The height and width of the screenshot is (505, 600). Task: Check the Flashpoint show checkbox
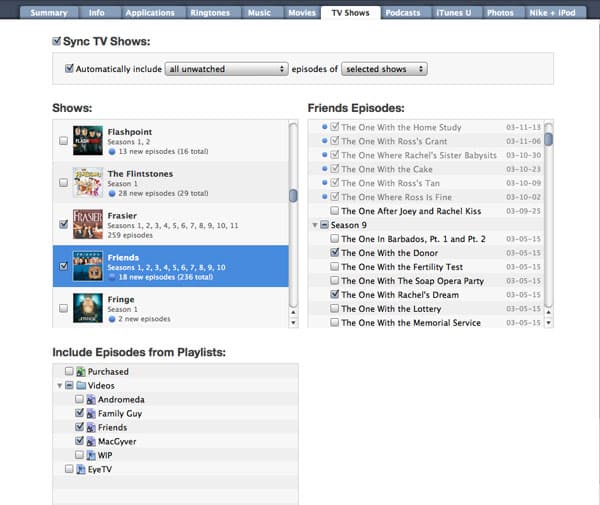click(64, 141)
